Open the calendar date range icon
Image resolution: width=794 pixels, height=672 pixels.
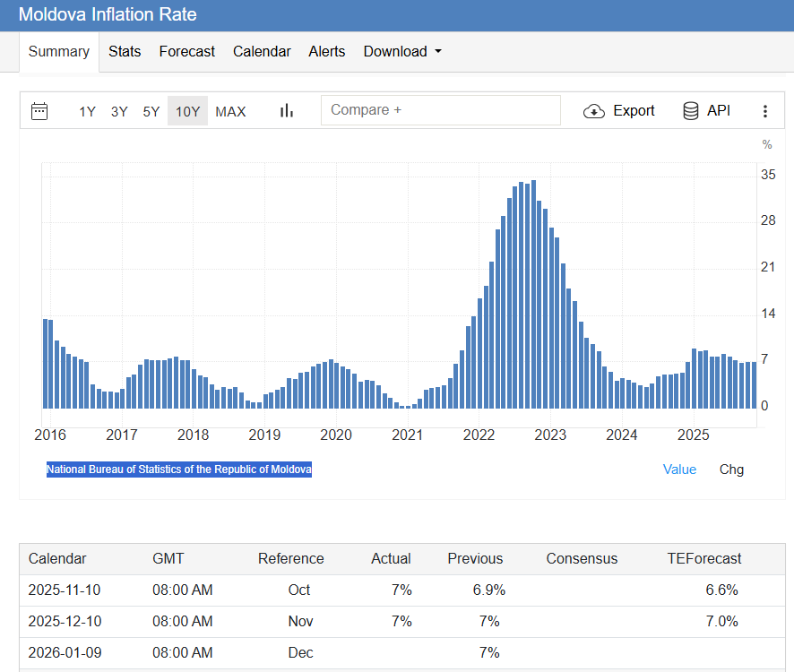39,111
